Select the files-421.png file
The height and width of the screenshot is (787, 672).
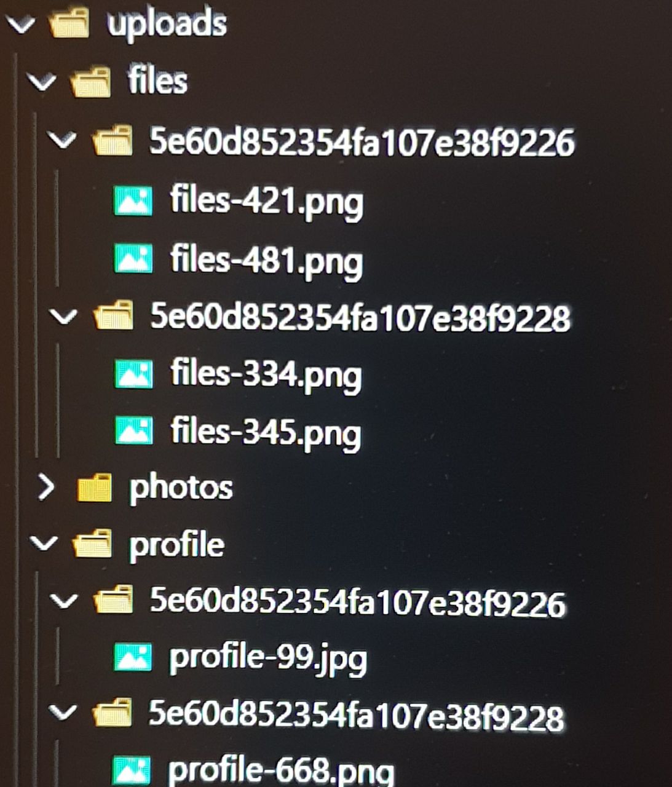pyautogui.click(x=267, y=202)
